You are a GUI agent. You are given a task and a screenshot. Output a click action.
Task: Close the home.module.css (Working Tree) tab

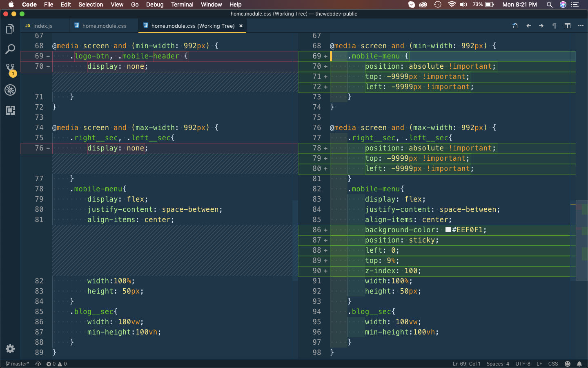point(241,26)
